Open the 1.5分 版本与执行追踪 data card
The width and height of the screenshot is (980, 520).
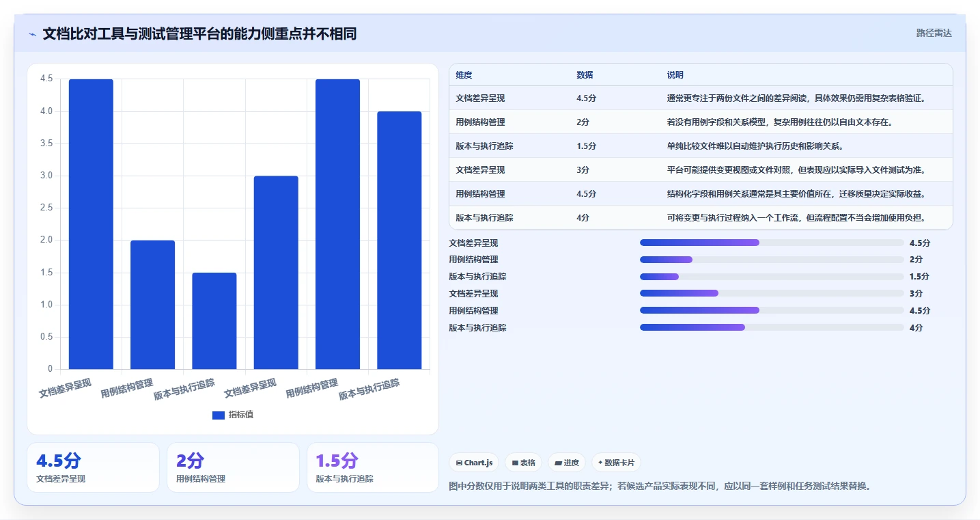tap(373, 467)
